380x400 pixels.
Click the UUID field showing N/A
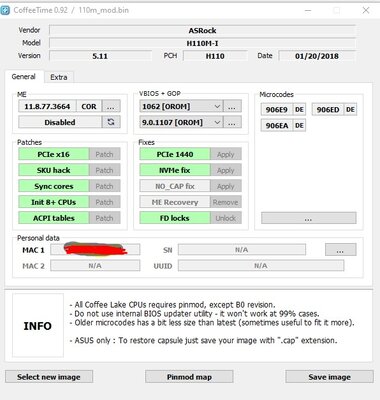coord(261,266)
